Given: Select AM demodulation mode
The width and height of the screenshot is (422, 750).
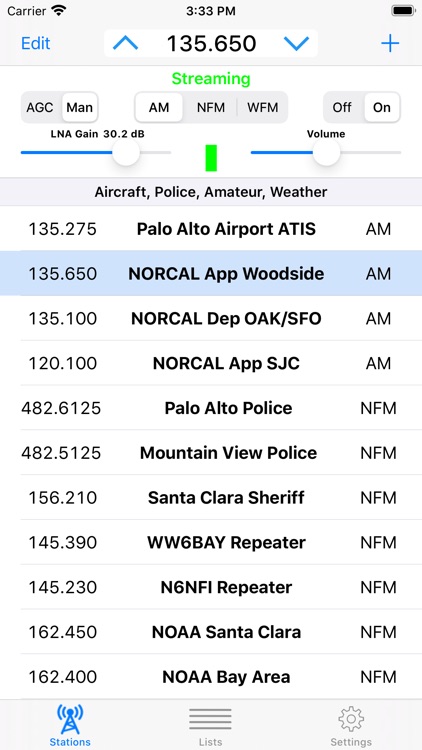Looking at the screenshot, I should click(x=159, y=107).
